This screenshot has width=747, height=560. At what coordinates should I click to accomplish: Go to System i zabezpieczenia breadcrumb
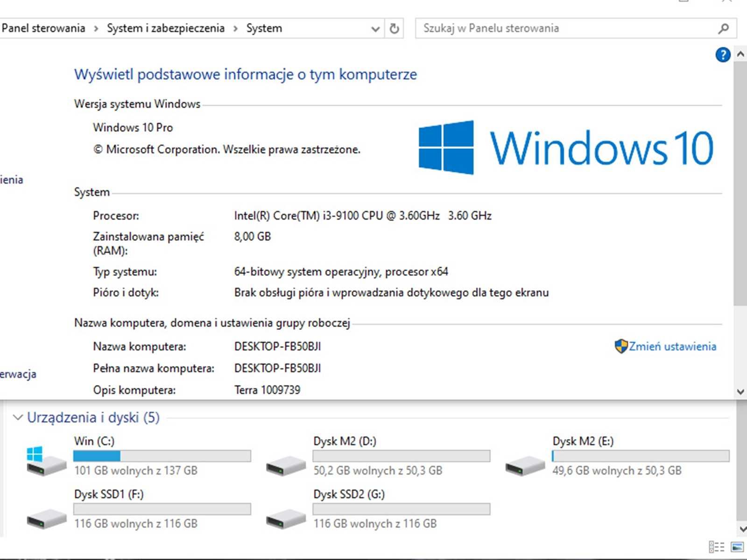[166, 28]
